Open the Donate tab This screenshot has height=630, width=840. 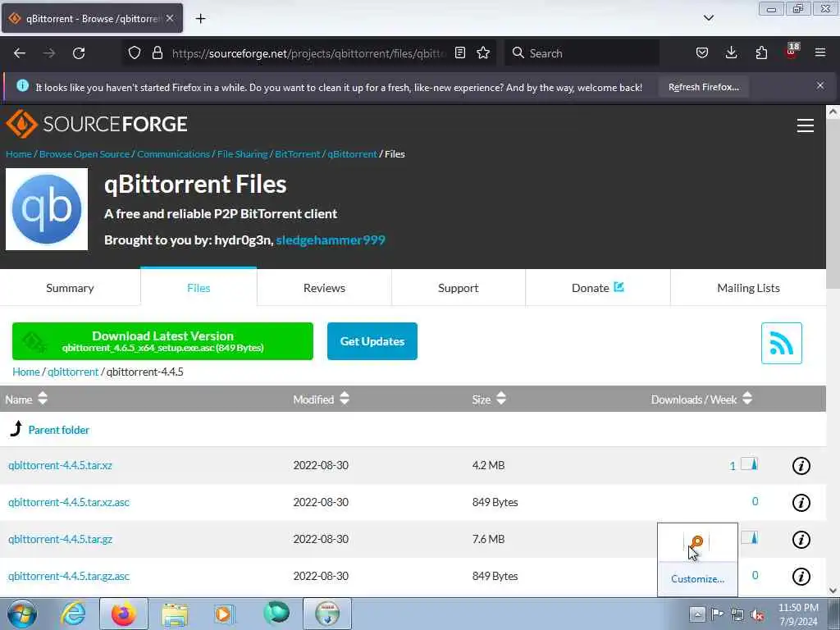[x=598, y=288]
